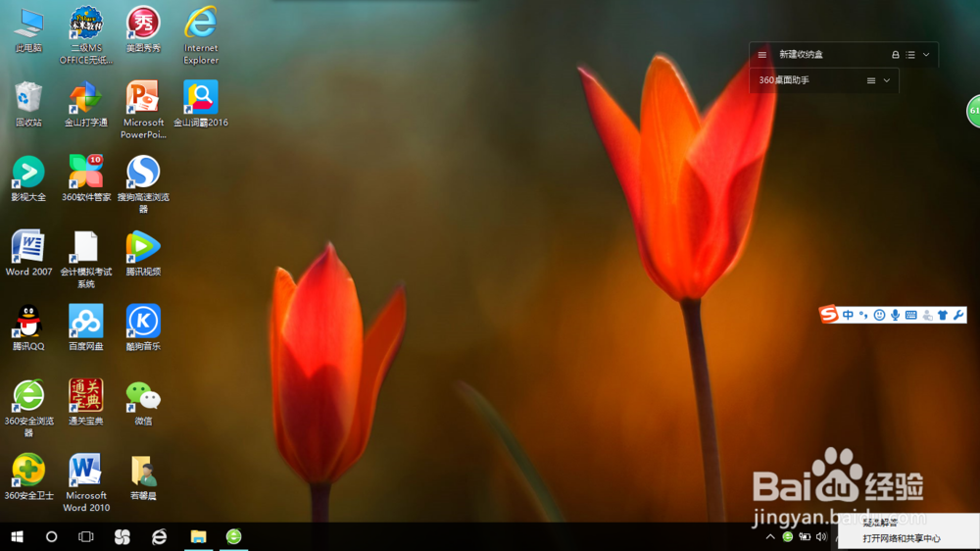Open the Windows Start menu
This screenshot has width=980, height=551.
click(17, 536)
